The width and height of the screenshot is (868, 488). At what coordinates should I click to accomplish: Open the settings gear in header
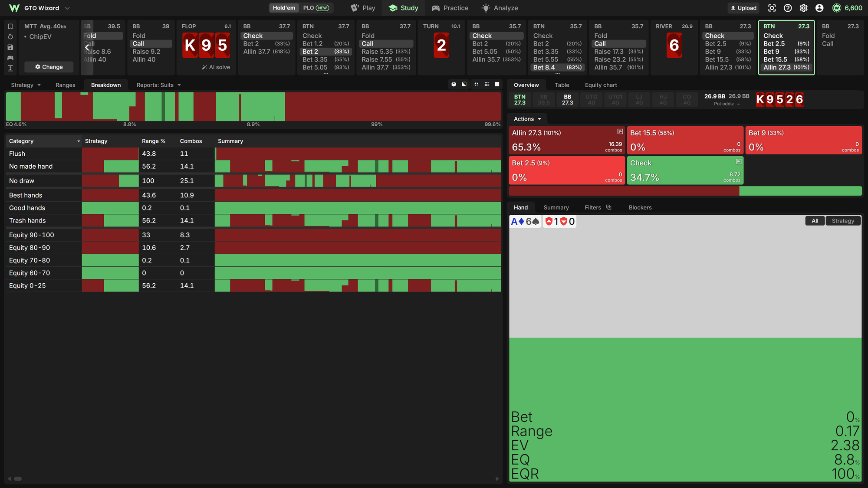pyautogui.click(x=803, y=8)
